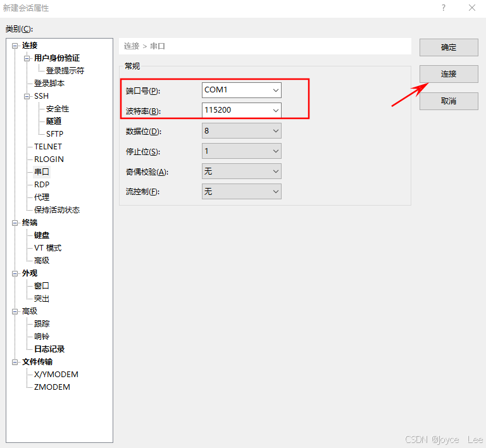Select 高级 under 终端

click(x=42, y=261)
